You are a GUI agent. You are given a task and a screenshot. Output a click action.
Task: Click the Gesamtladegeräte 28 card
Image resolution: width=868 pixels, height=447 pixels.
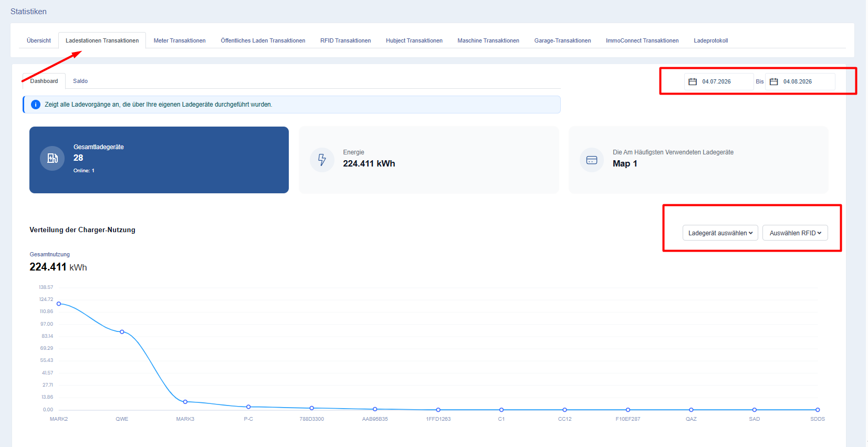click(159, 160)
